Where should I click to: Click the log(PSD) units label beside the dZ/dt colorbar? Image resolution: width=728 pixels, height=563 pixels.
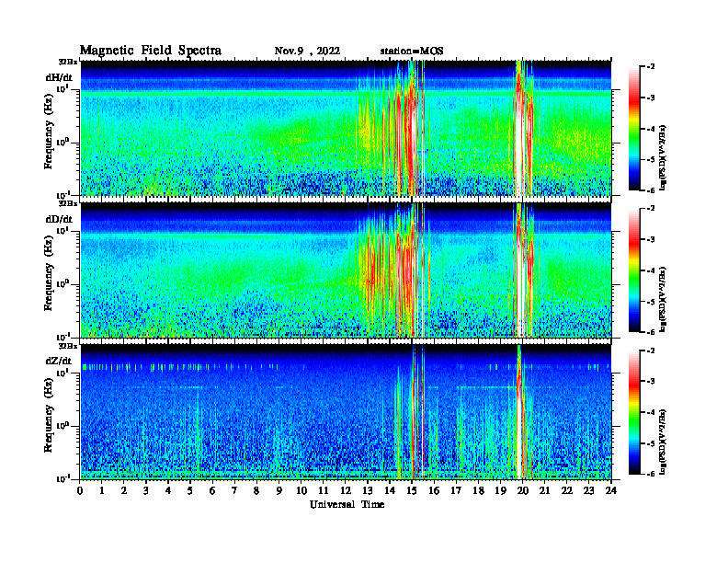[x=663, y=442]
